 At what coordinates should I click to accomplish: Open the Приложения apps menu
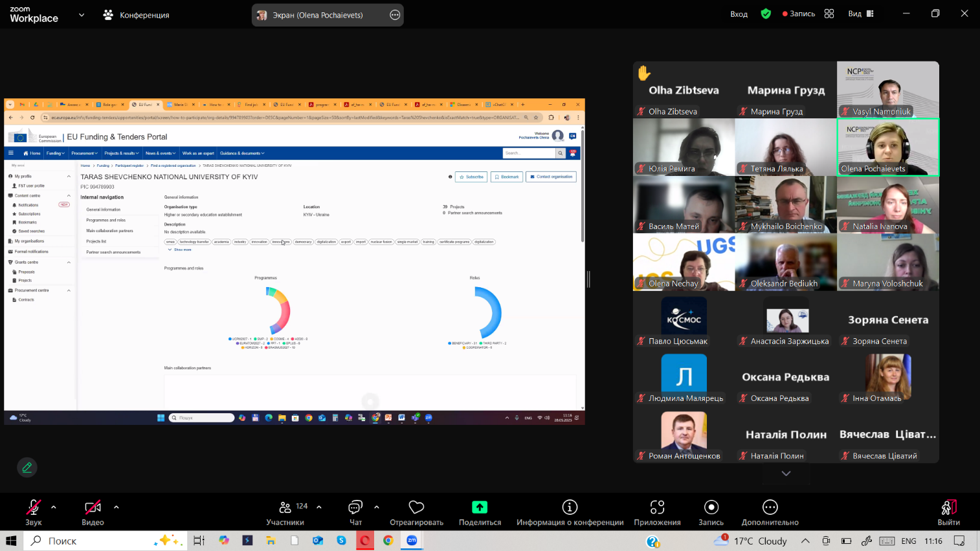tap(657, 513)
